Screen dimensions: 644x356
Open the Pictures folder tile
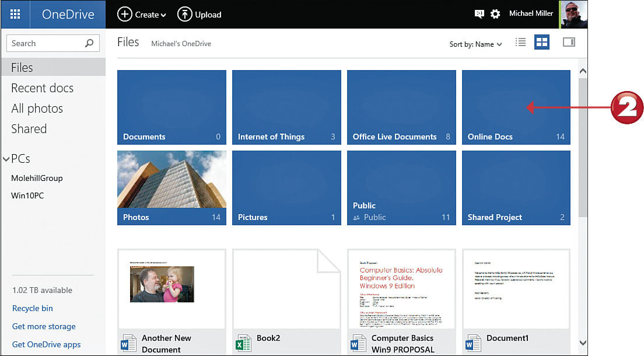pyautogui.click(x=286, y=188)
